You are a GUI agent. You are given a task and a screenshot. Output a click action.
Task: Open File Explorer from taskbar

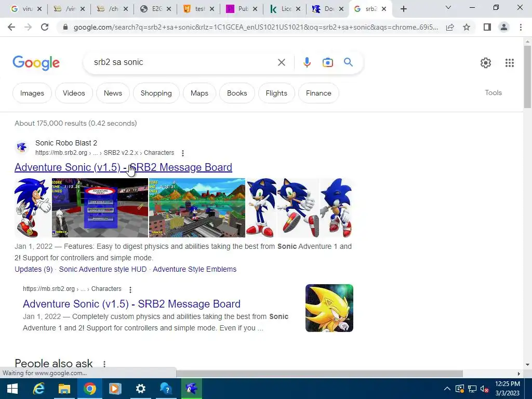coord(64,389)
